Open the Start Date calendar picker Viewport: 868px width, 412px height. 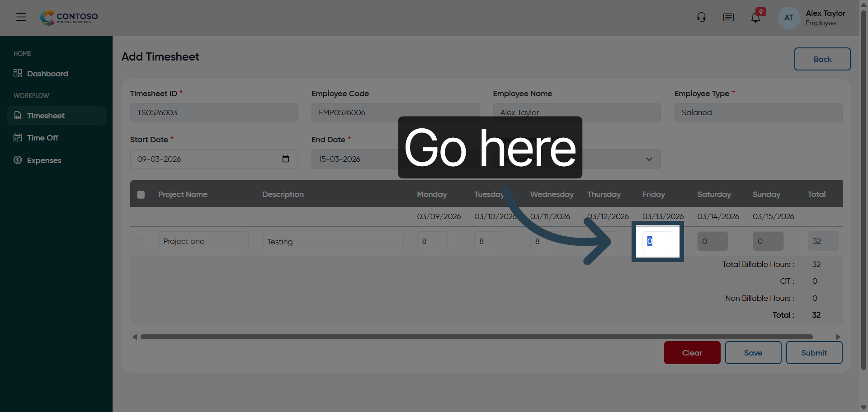click(285, 159)
